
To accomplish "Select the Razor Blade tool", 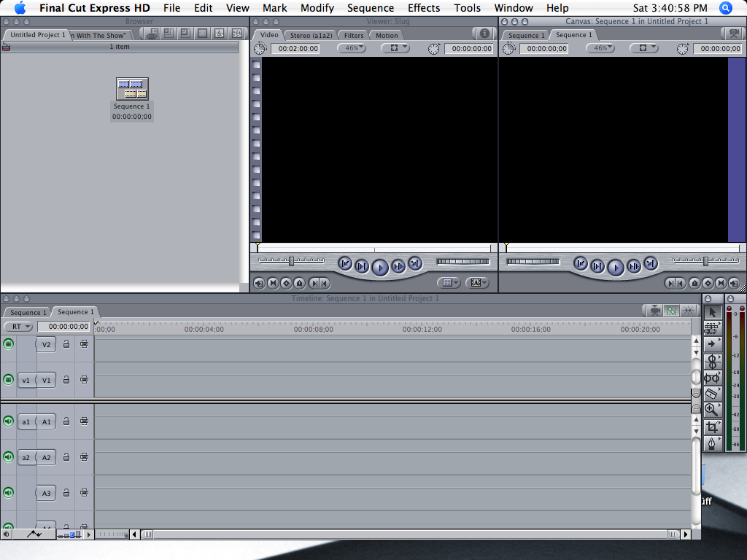I will click(712, 394).
